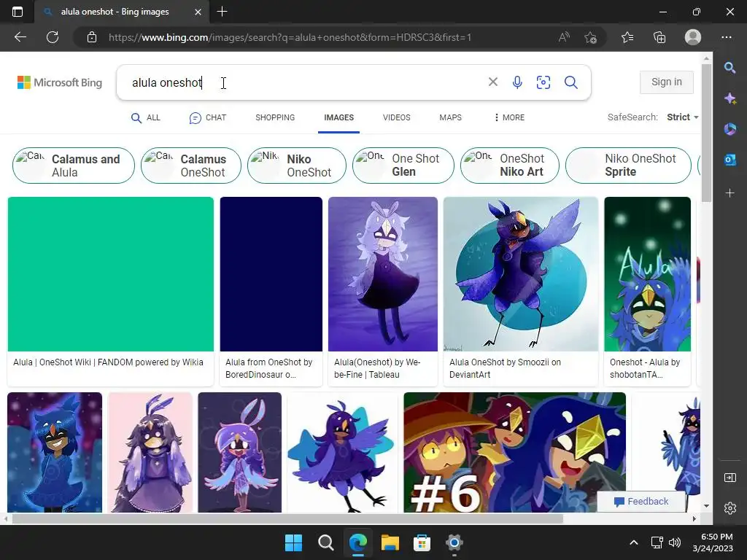
Task: Open the tab actions menu
Action: 18,12
